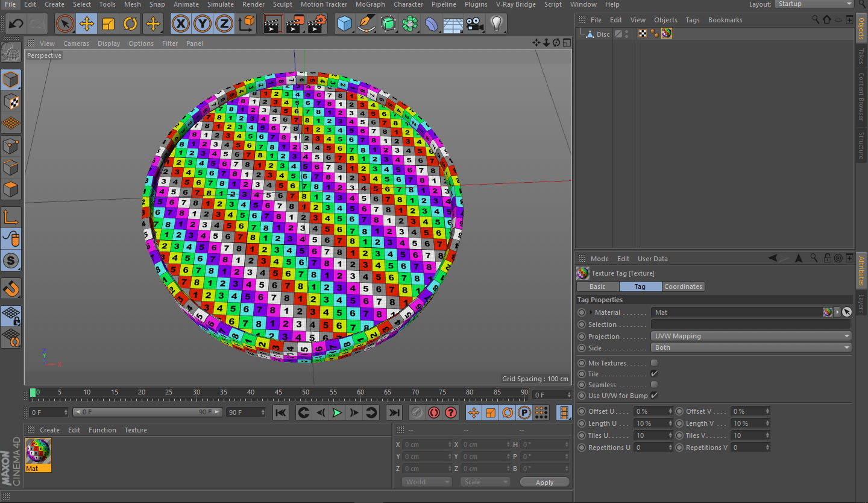868x503 pixels.
Task: Go to start of animation
Action: pos(281,413)
